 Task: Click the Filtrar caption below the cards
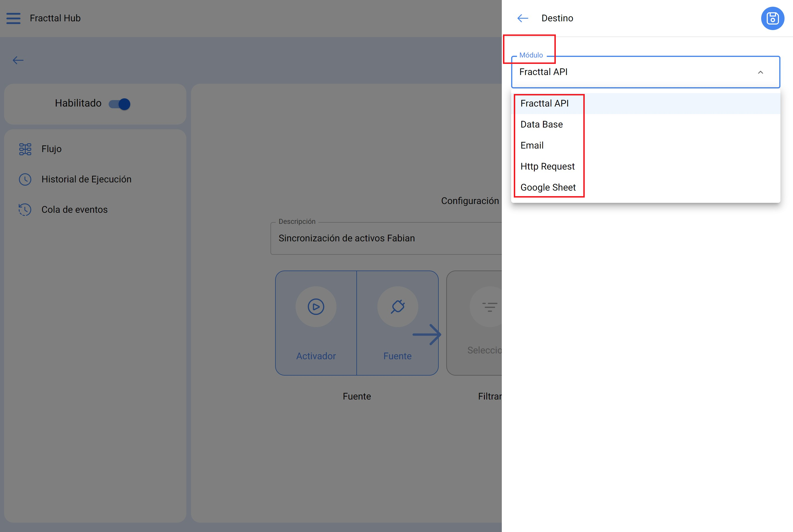click(x=490, y=396)
